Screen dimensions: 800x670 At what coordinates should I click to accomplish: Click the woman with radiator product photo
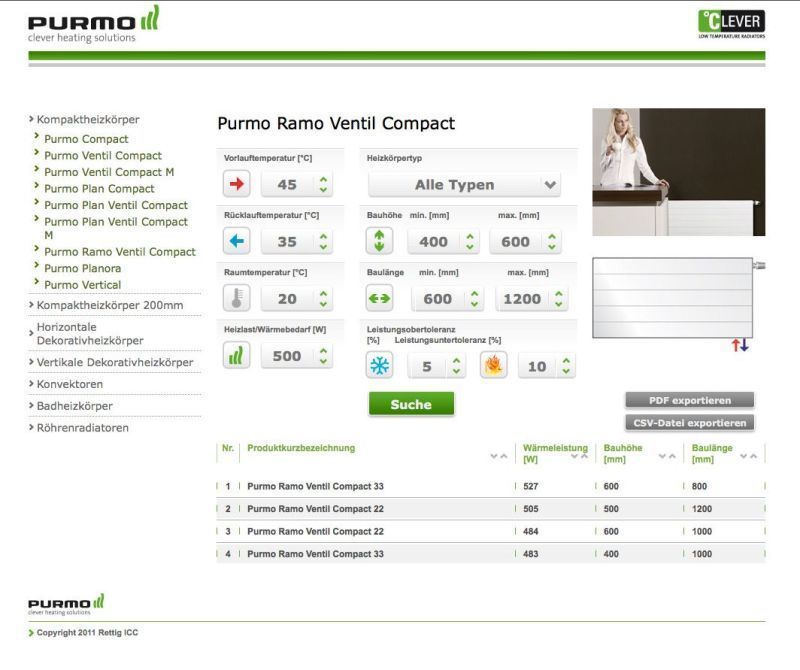coord(679,172)
